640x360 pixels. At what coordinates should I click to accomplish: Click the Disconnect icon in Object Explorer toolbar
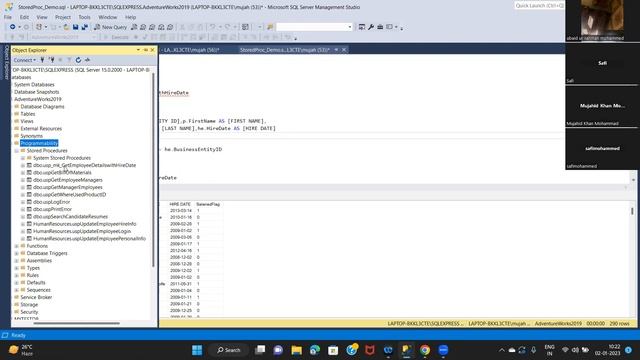click(51, 60)
